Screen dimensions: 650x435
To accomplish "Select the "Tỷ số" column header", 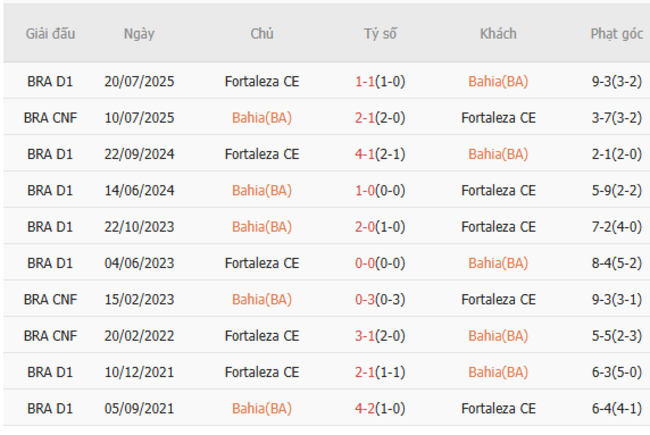I will (x=380, y=33).
